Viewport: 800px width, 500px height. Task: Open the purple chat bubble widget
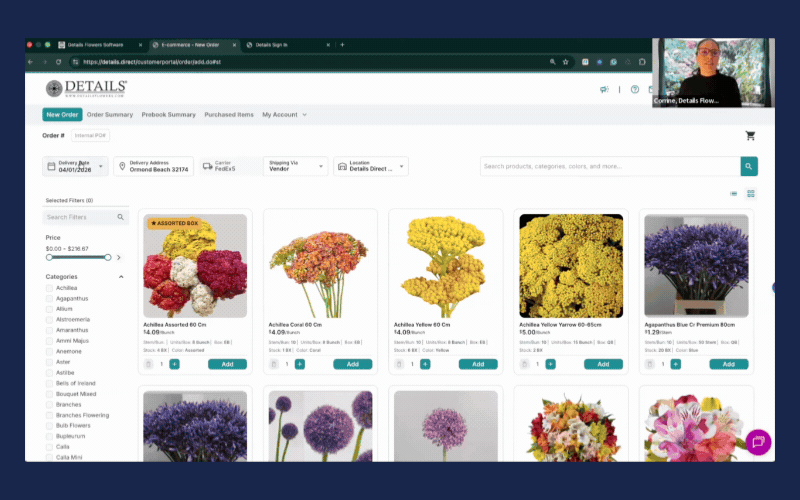click(758, 441)
